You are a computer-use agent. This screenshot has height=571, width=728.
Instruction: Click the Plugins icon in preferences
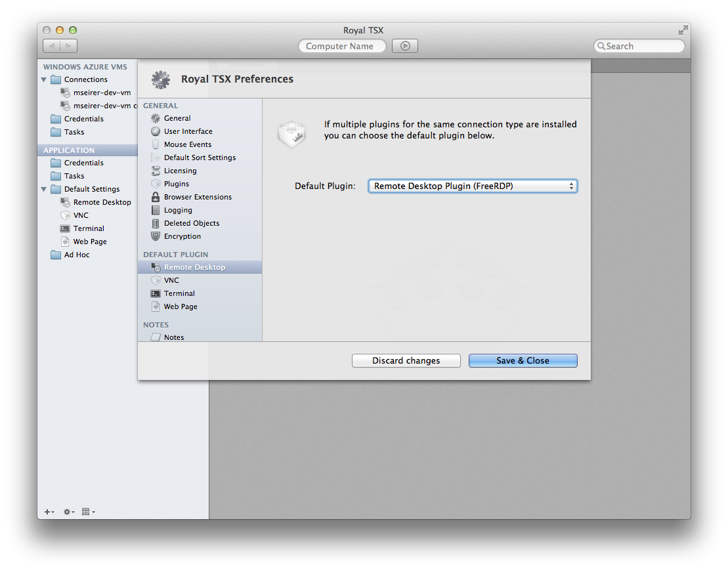[x=156, y=184]
